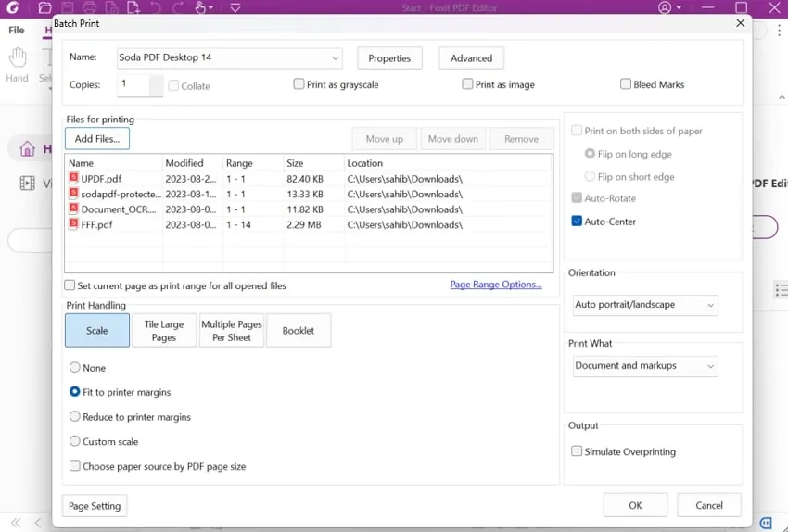
Task: Click the Cancel button
Action: (x=709, y=505)
